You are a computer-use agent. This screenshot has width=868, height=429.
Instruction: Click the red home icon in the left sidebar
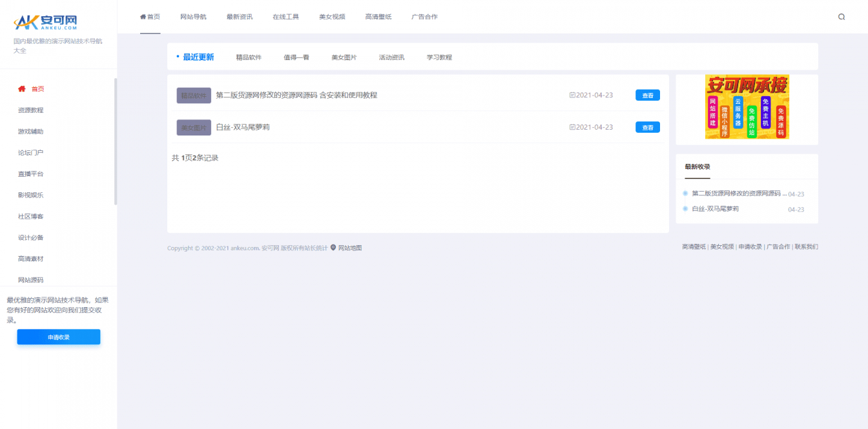click(22, 89)
